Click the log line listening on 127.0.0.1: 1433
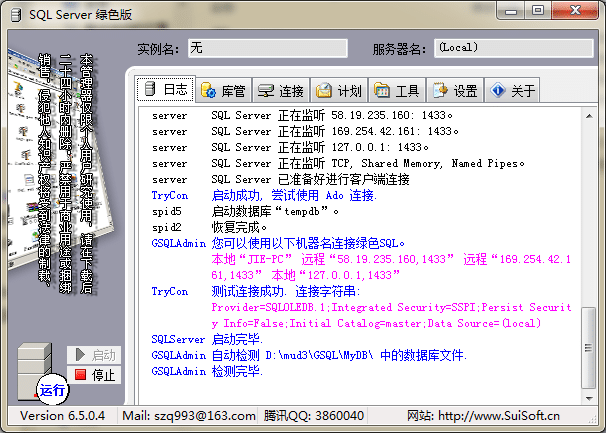Image resolution: width=606 pixels, height=433 pixels. click(290, 147)
